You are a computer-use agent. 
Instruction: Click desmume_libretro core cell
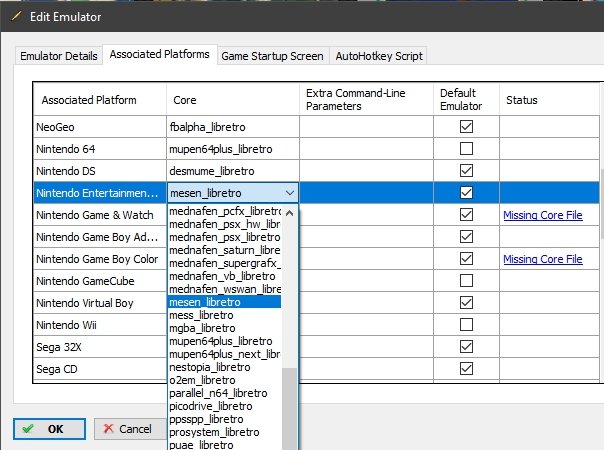coord(233,171)
